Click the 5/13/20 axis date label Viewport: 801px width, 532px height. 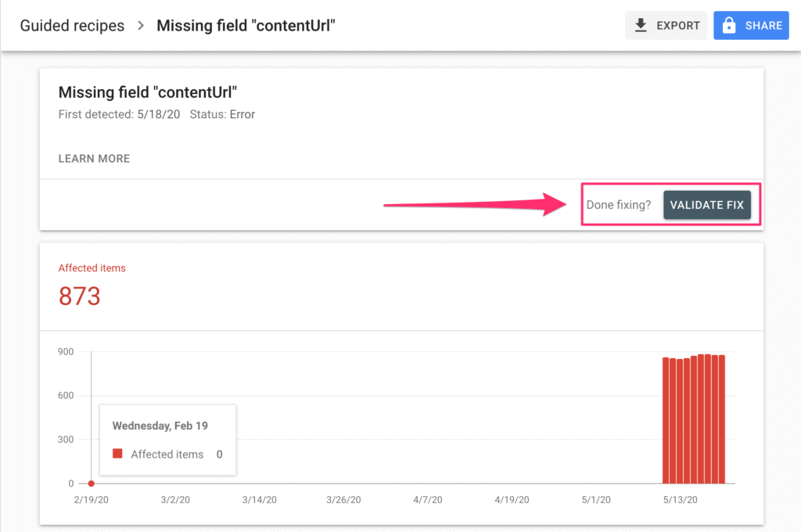(x=680, y=500)
